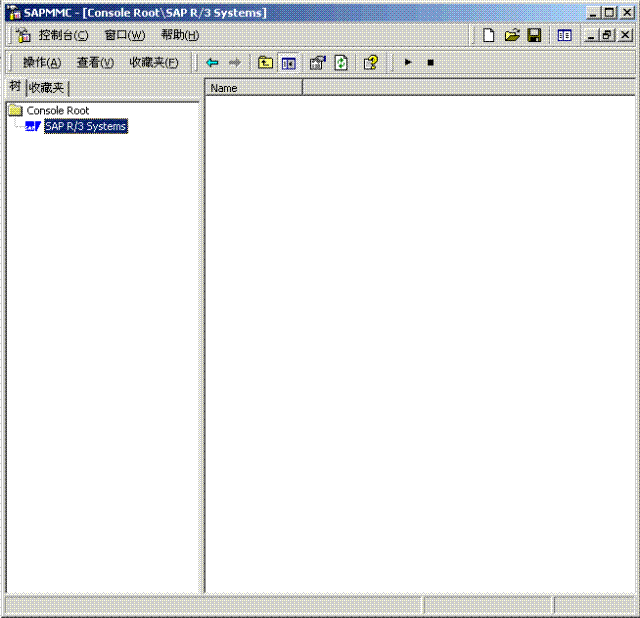Close the inner console child window
This screenshot has height=618, width=640.
pos(625,36)
